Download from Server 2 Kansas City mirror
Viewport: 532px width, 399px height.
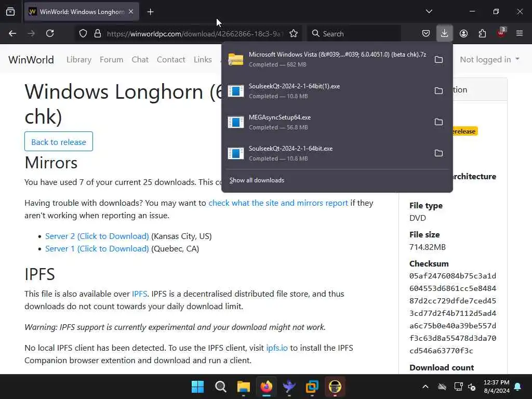(x=97, y=236)
